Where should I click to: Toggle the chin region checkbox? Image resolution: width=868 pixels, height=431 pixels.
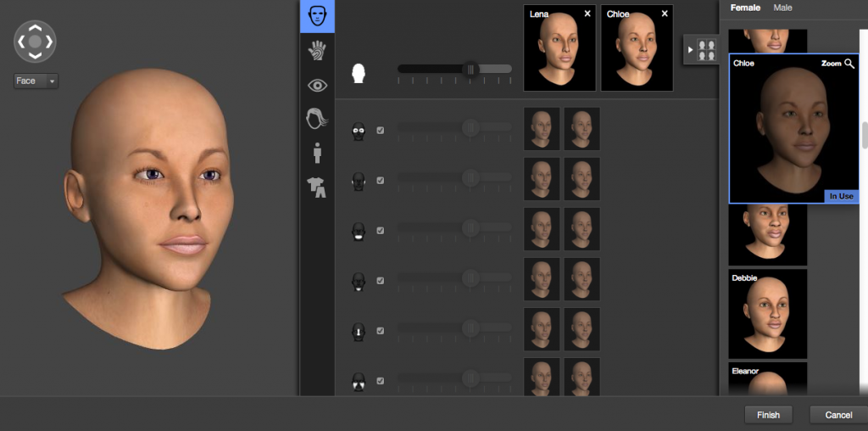[x=381, y=281]
